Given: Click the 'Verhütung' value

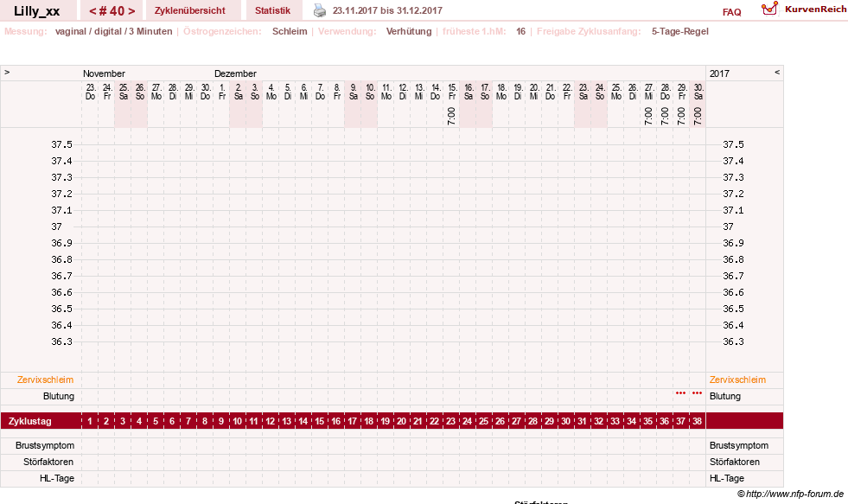Looking at the screenshot, I should point(409,31).
